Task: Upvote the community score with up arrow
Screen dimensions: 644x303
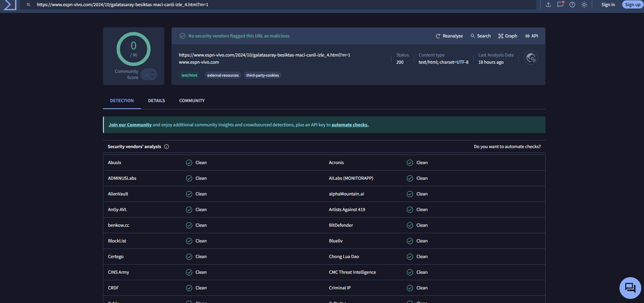Action: [x=152, y=72]
